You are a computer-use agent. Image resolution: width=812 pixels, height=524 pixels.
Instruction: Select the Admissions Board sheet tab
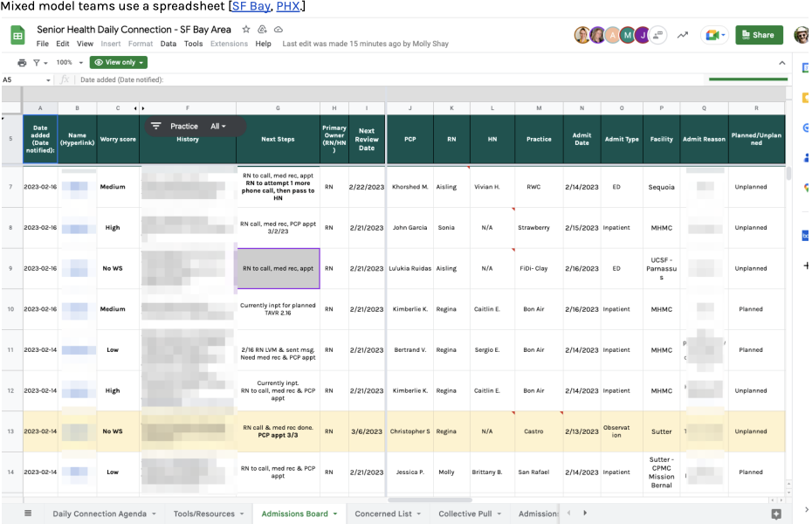coord(294,514)
